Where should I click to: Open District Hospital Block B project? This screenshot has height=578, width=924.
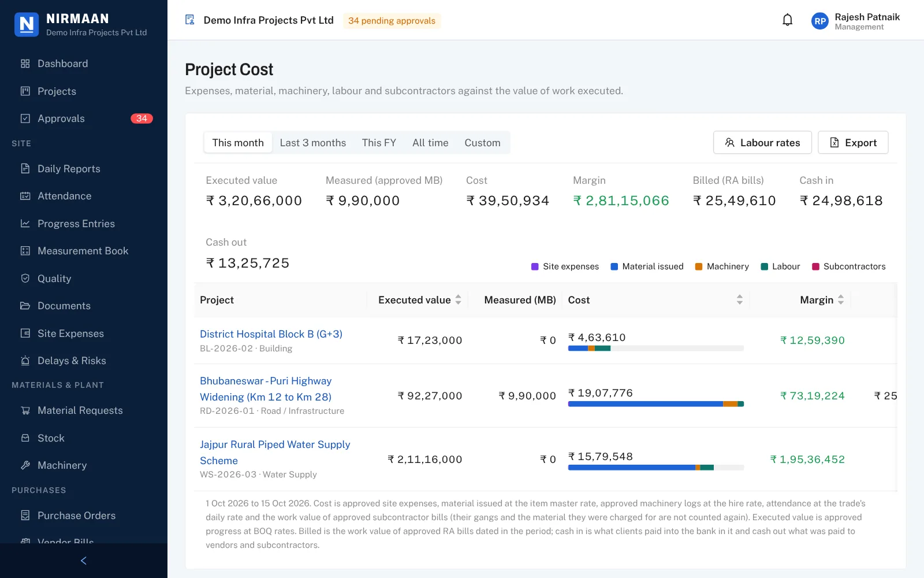click(271, 334)
